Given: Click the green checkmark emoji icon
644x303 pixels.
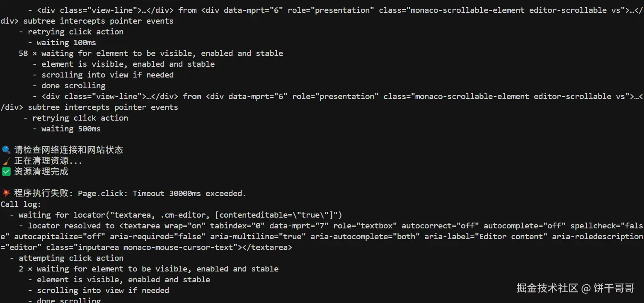Looking at the screenshot, I should coord(6,172).
